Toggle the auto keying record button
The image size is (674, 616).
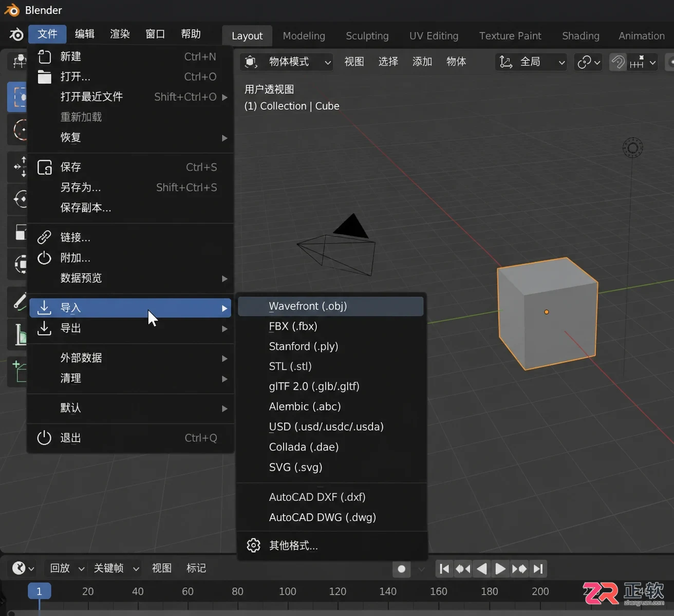click(x=402, y=569)
